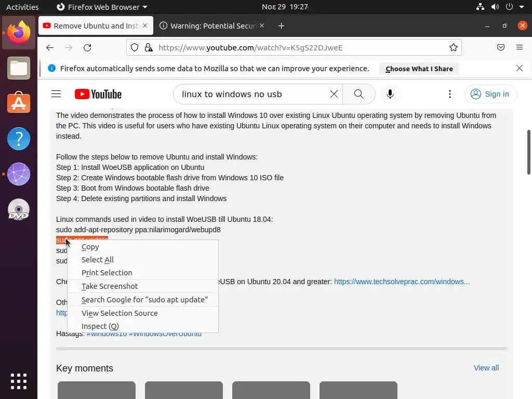
Task: Click the YouTube search magnifier button
Action: point(358,94)
